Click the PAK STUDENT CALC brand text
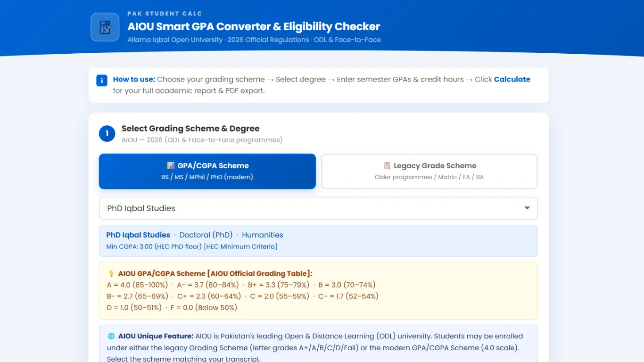Image resolution: width=644 pixels, height=362 pixels. [x=165, y=14]
